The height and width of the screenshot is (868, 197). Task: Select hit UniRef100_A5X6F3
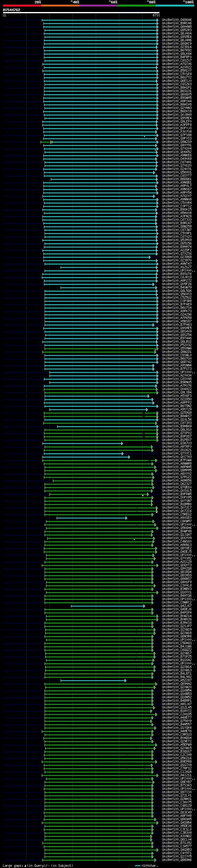(177, 396)
